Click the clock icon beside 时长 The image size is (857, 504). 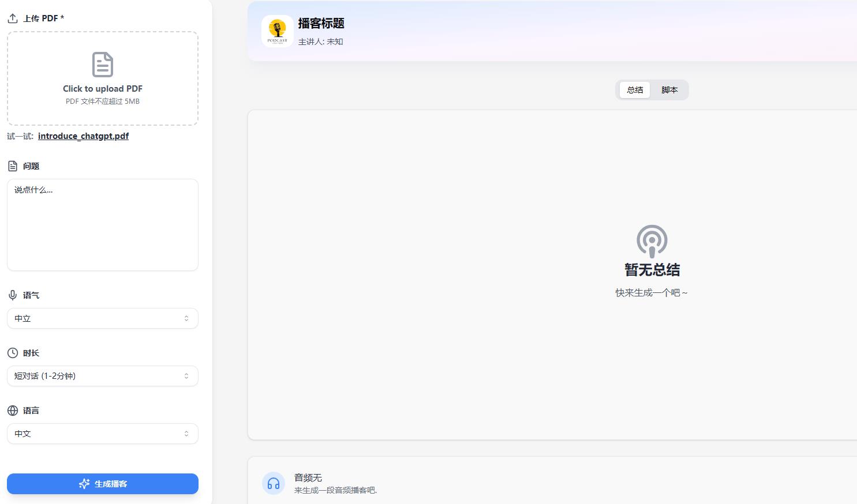point(13,353)
